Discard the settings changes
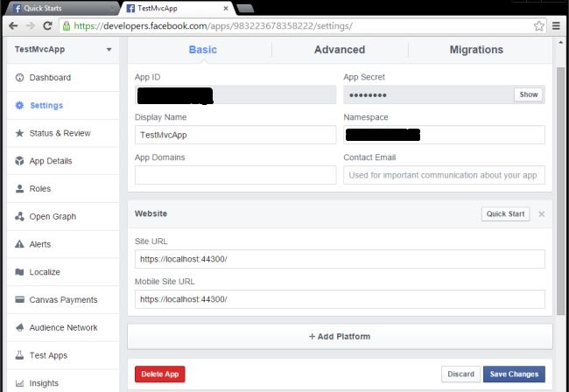Viewport: 569px width, 392px height. point(460,374)
